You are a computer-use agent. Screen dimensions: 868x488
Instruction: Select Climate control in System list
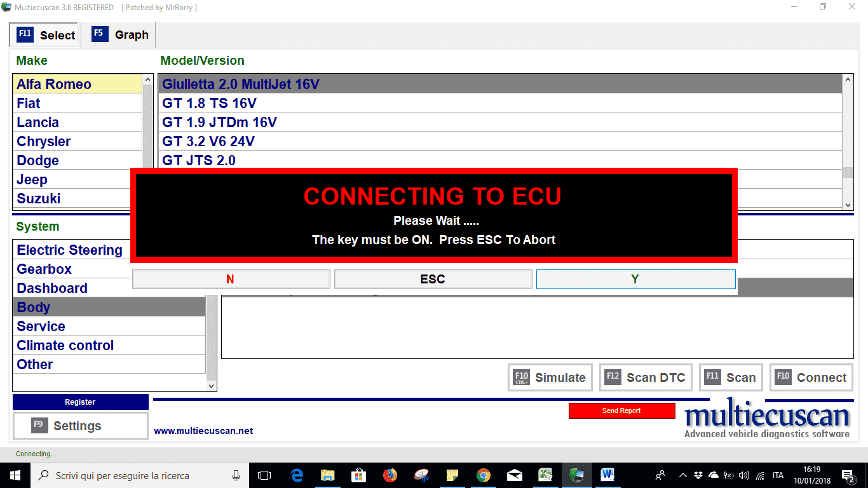click(65, 345)
